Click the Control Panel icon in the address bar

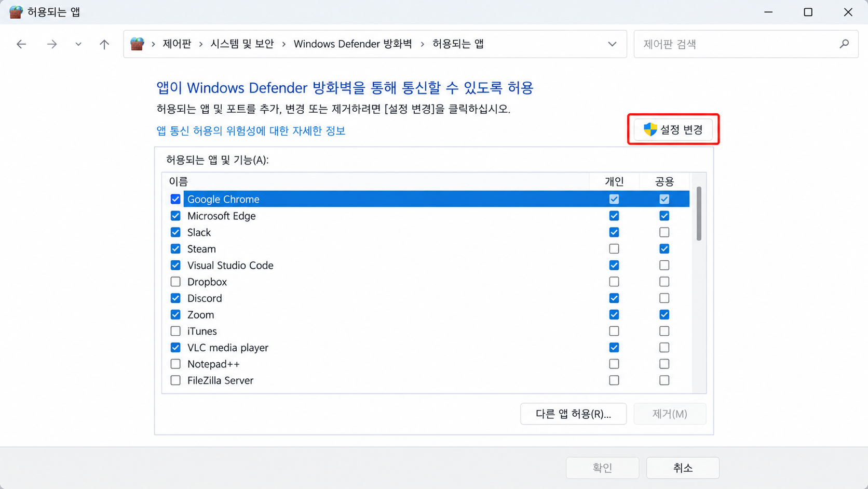[137, 44]
